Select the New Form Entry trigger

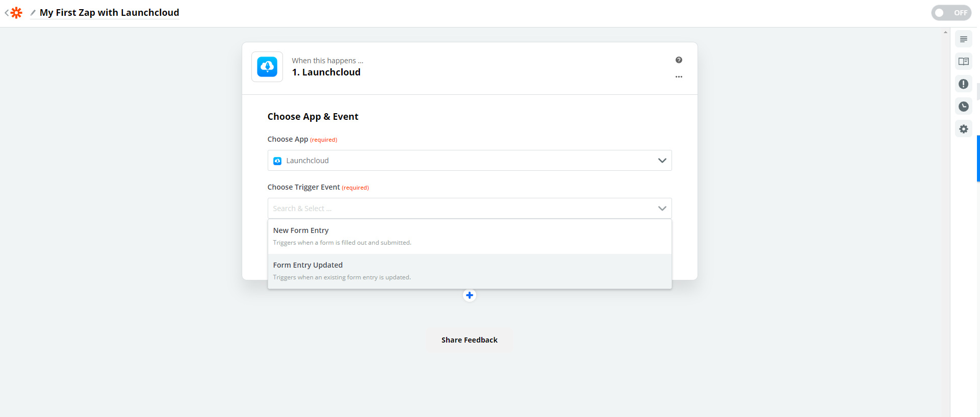pos(470,237)
